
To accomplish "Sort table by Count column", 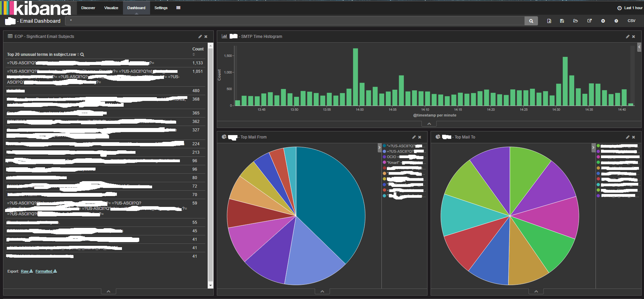I will 198,49.
